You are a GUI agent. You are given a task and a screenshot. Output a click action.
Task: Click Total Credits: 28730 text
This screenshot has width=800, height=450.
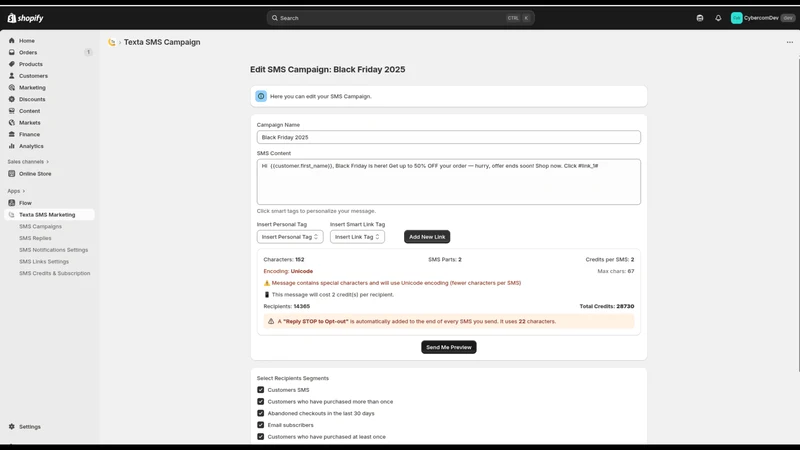(607, 307)
